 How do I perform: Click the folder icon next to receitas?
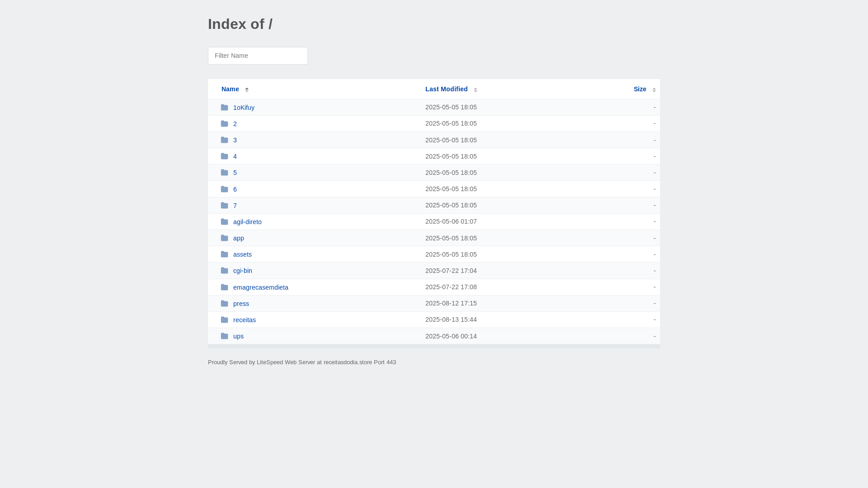(x=224, y=319)
